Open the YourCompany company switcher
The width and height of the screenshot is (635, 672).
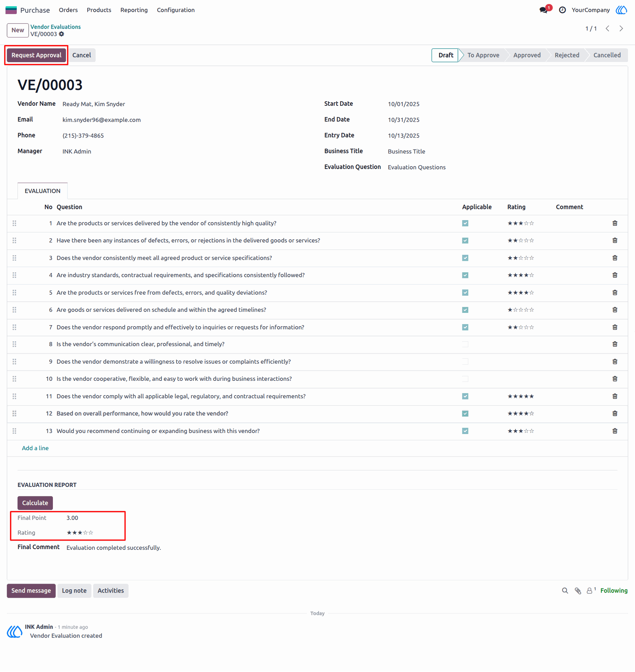point(591,10)
